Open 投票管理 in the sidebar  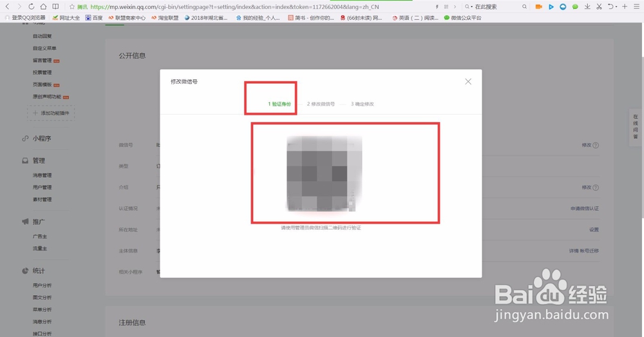(x=43, y=72)
